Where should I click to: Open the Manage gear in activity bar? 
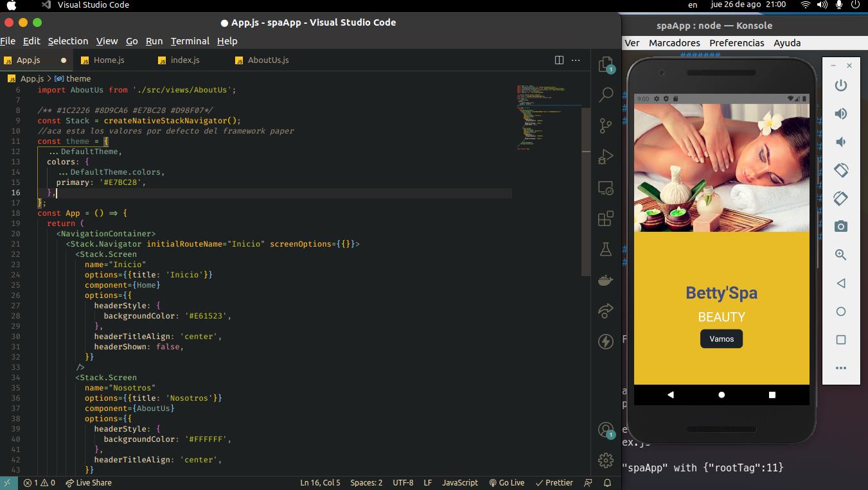click(606, 460)
